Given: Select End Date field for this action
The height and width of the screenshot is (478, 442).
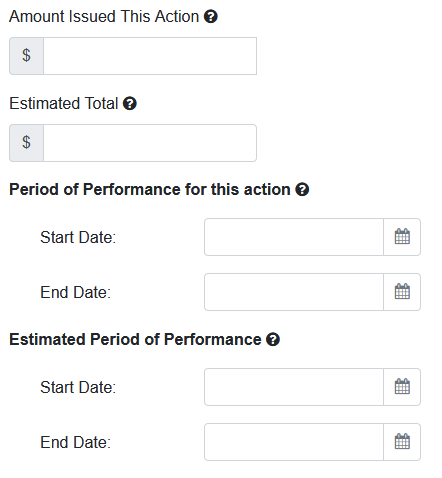Looking at the screenshot, I should tap(294, 292).
